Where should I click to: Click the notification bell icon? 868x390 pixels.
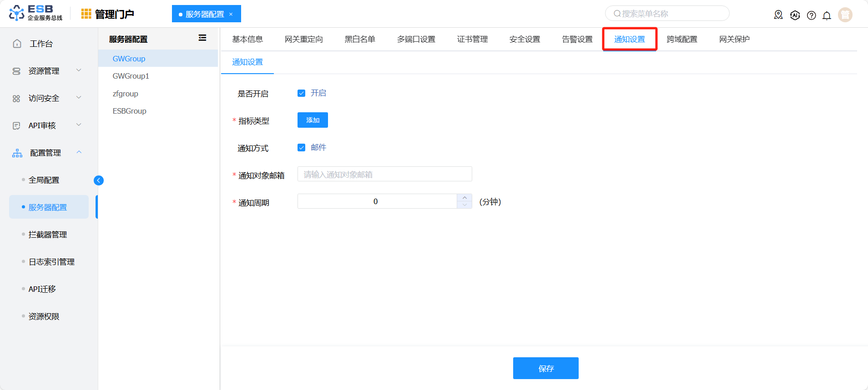827,15
